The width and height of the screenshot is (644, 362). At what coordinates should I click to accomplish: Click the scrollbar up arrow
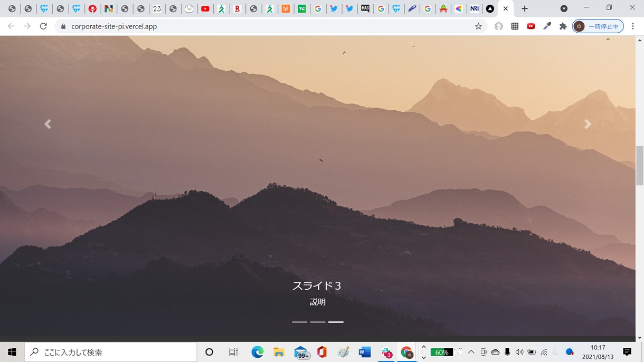(640, 40)
